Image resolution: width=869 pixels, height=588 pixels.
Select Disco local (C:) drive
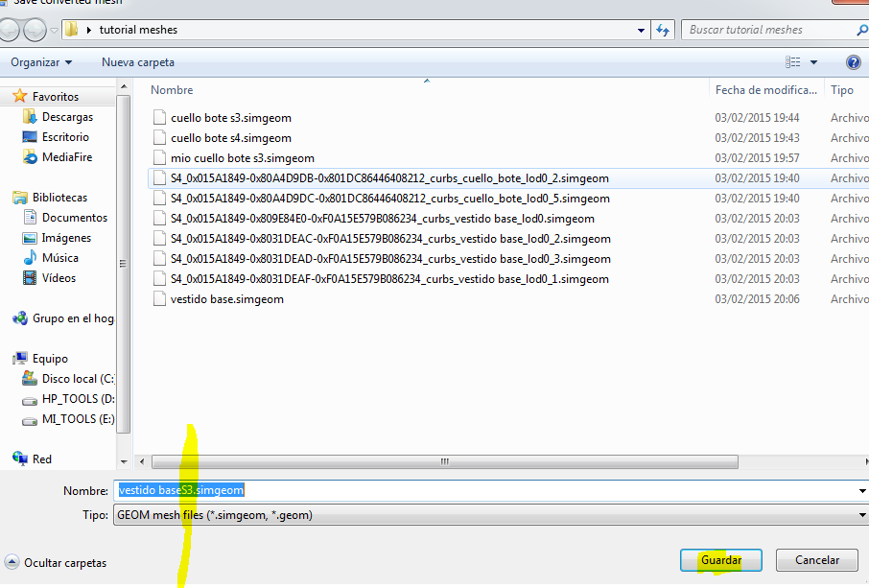tap(77, 379)
